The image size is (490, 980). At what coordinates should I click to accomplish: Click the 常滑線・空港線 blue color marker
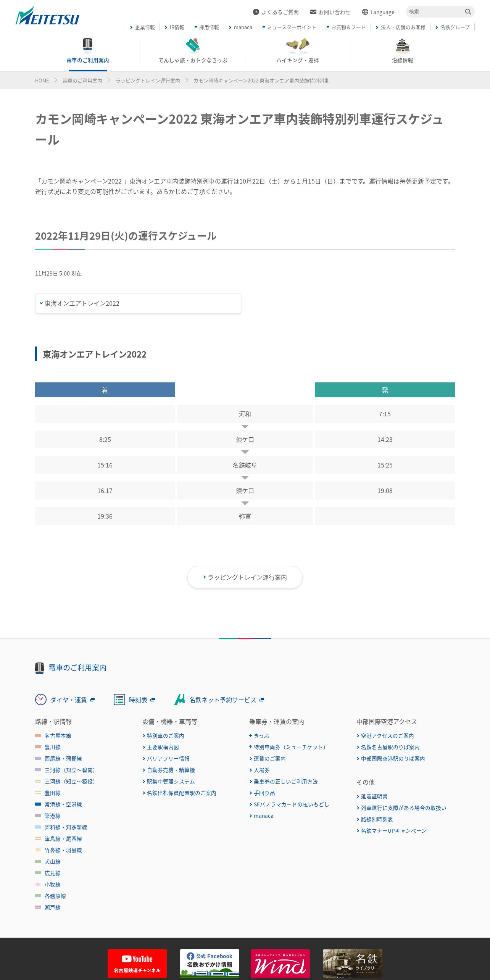click(x=38, y=804)
